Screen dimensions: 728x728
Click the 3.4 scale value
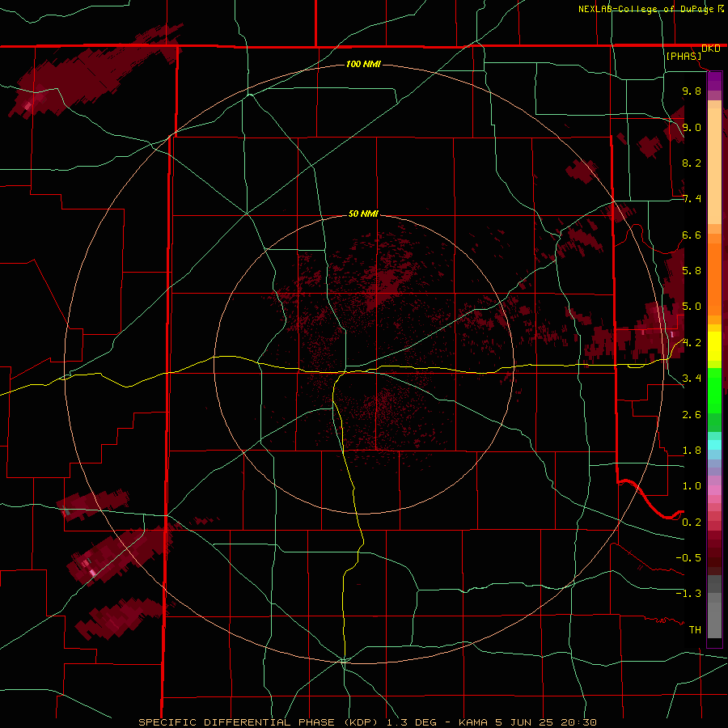(692, 379)
